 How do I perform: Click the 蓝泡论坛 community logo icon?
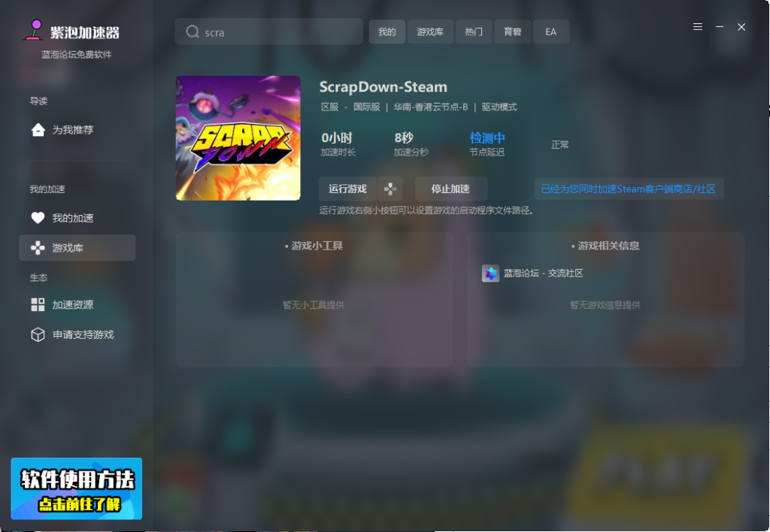point(490,274)
